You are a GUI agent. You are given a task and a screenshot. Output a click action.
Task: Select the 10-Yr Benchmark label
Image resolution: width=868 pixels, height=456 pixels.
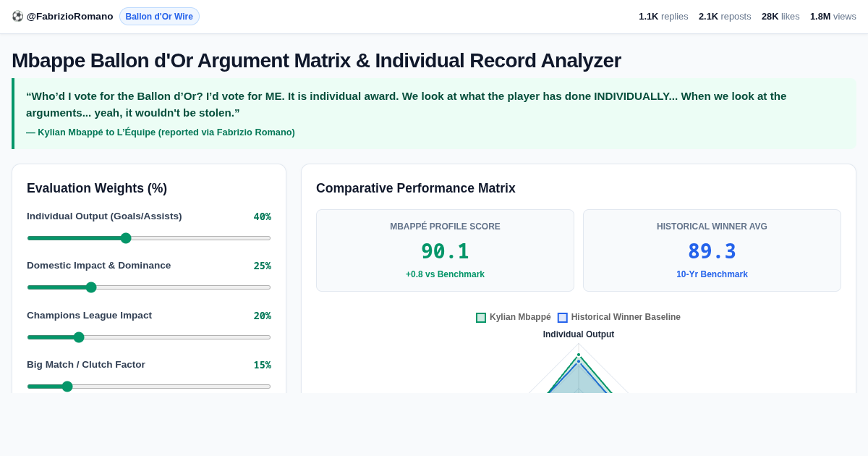[x=712, y=274]
